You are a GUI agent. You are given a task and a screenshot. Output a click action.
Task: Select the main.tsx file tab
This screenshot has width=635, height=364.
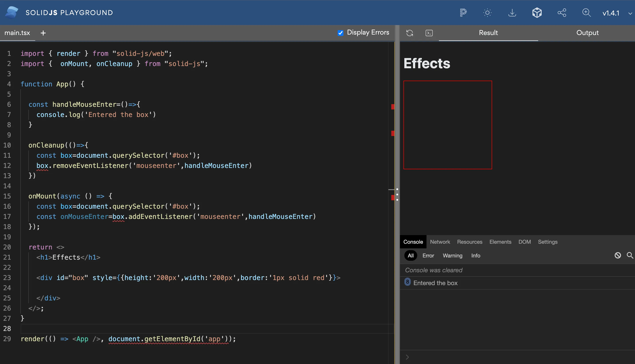point(18,33)
